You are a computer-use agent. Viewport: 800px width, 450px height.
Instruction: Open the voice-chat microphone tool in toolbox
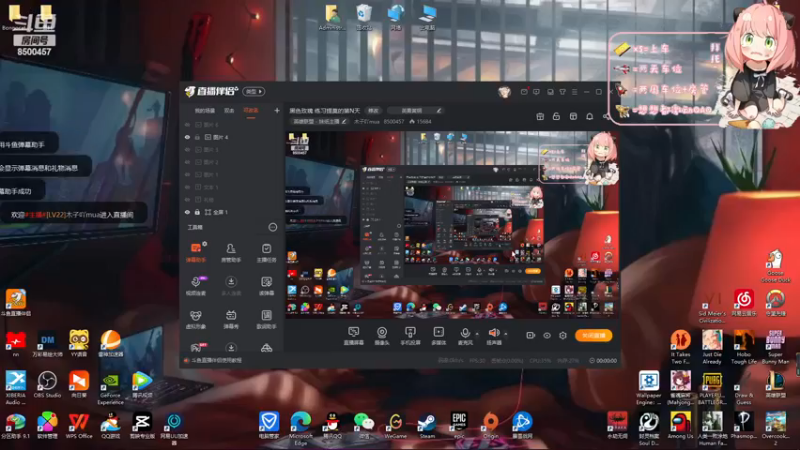point(196,286)
